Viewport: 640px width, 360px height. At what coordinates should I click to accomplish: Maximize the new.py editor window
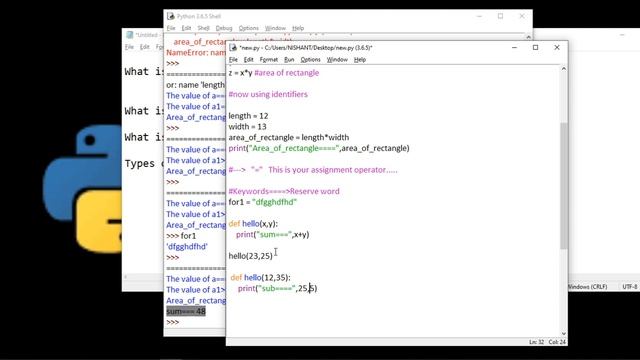[x=536, y=48]
